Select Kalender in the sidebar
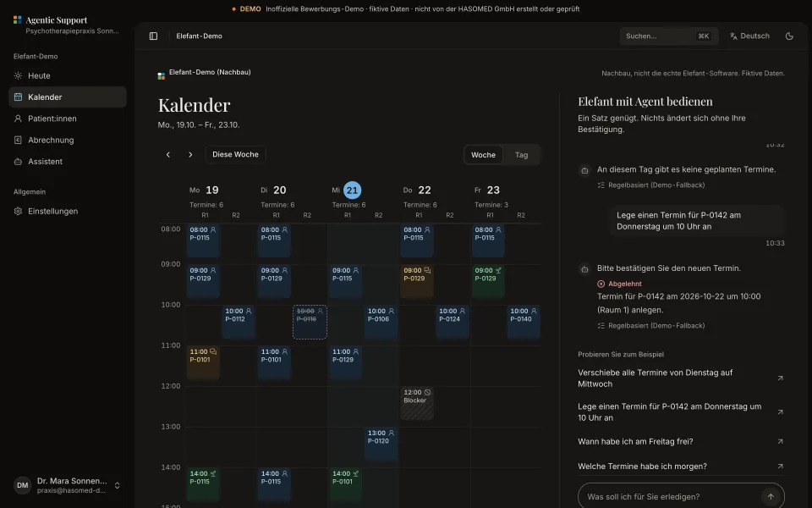The image size is (812, 508). 68,97
